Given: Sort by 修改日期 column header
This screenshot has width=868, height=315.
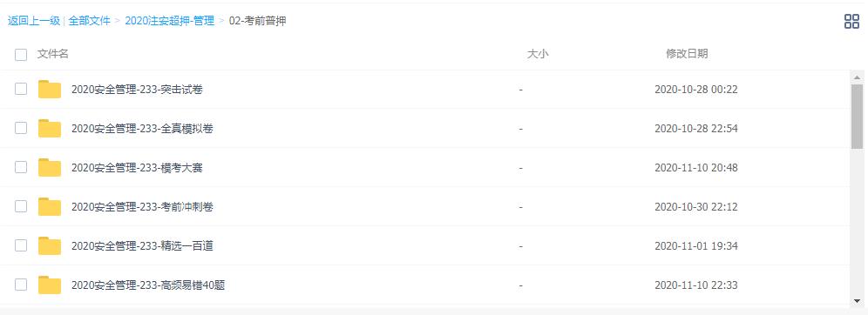Looking at the screenshot, I should pos(687,54).
